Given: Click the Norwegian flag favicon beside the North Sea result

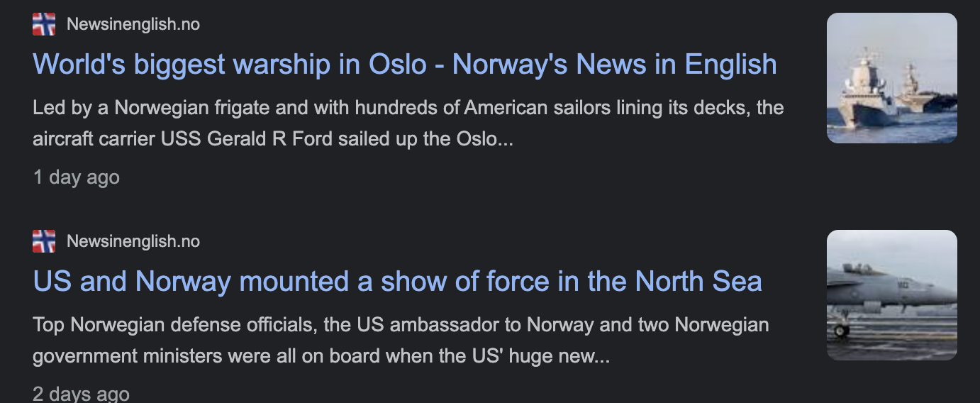Looking at the screenshot, I should (44, 241).
